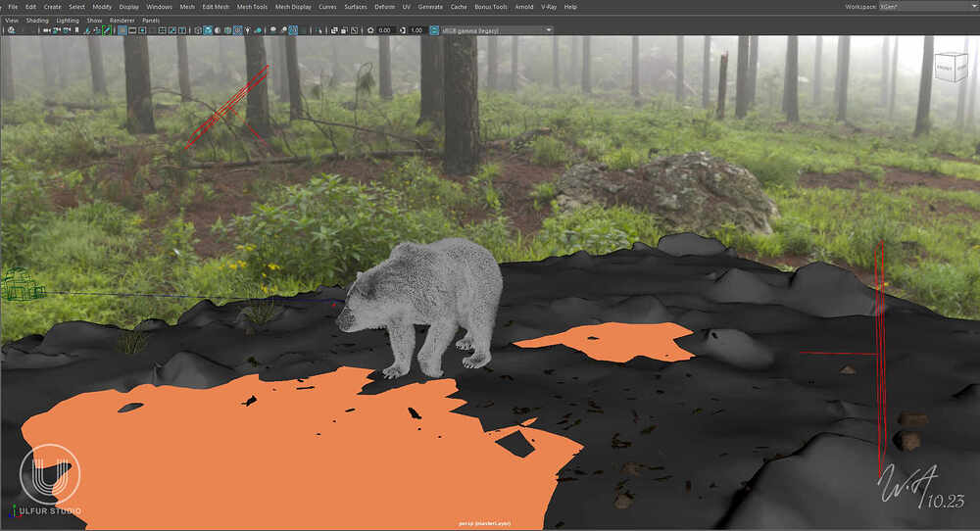The width and height of the screenshot is (980, 531).
Task: Click the Isolate Select icon
Action: pyautogui.click(x=318, y=30)
